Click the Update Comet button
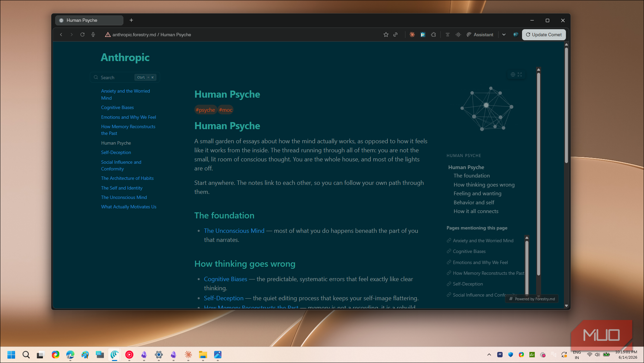 click(x=544, y=35)
